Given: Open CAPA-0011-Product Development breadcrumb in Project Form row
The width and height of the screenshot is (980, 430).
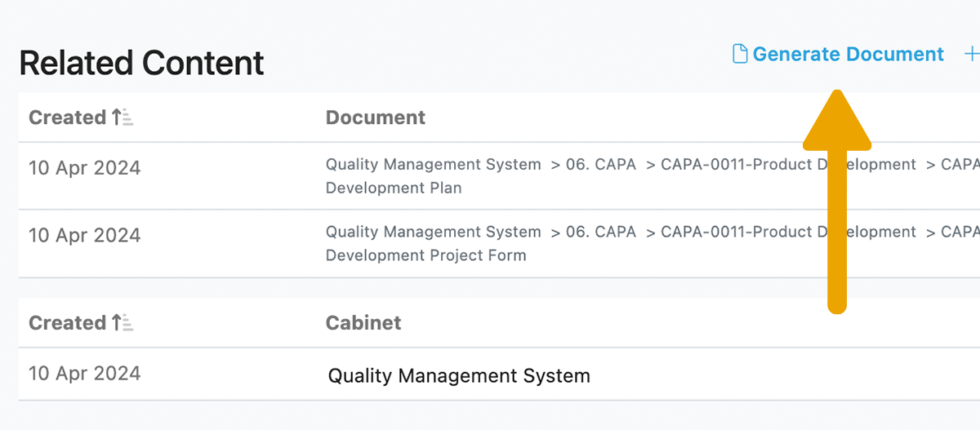Looking at the screenshot, I should pos(735,232).
